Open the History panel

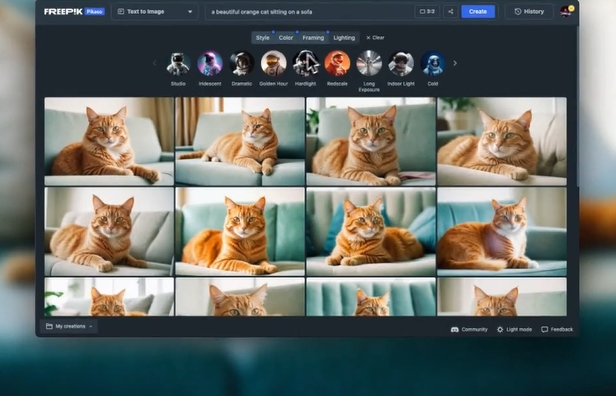529,11
